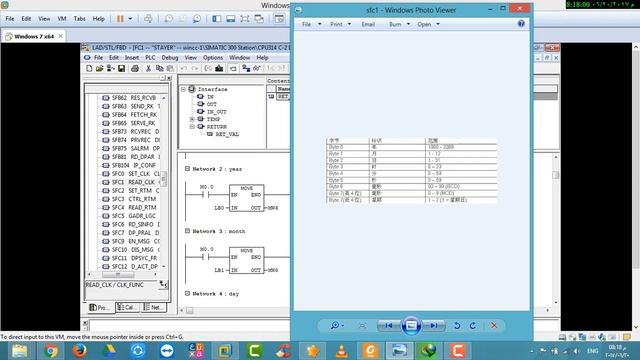
Task: Toggle the VMware library sidebar icon
Action: click(216, 19)
